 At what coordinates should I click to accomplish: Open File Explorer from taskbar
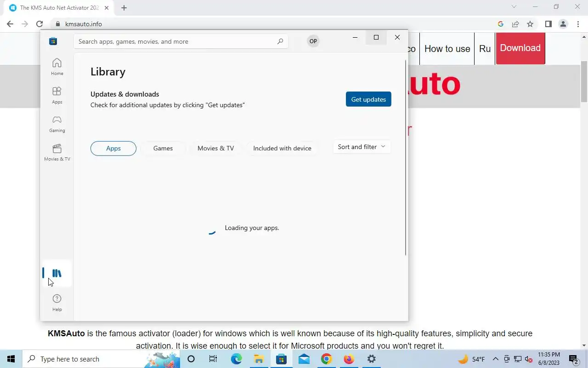tap(259, 359)
